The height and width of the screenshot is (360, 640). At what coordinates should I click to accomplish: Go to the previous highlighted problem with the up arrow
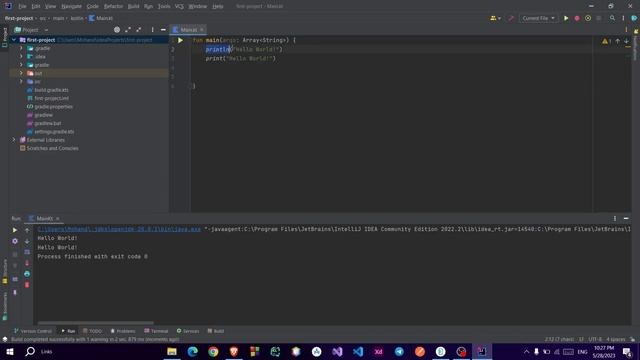[618, 41]
